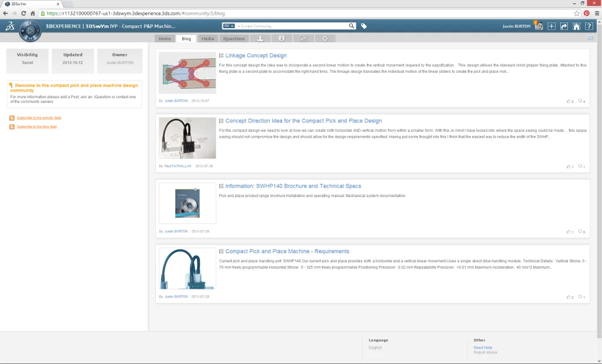Image resolution: width=602 pixels, height=364 pixels.
Task: Like the Linkage Concept Design post
Action: 568,101
